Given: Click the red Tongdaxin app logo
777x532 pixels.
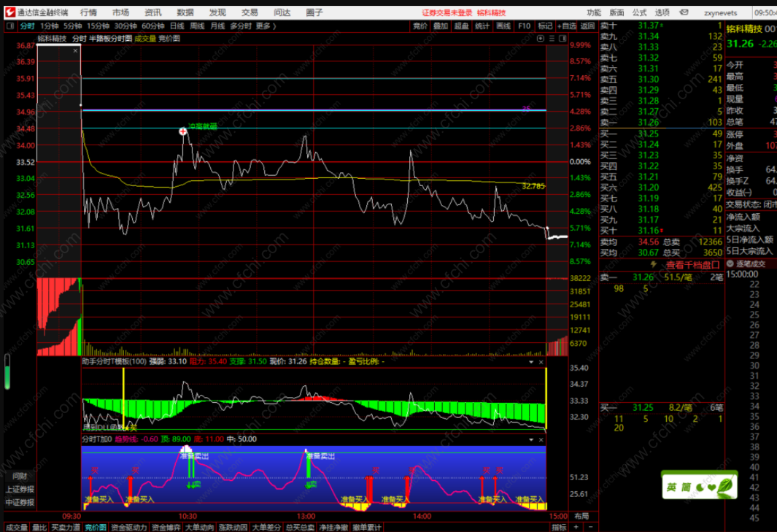Looking at the screenshot, I should point(9,12).
